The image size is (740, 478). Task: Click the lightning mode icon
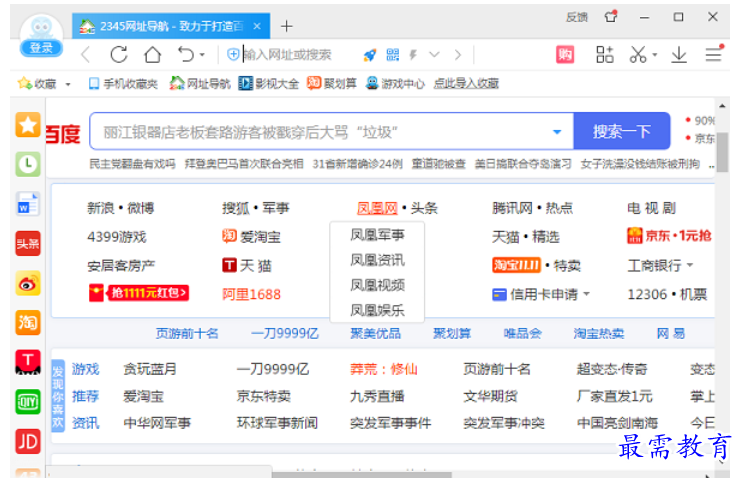413,55
